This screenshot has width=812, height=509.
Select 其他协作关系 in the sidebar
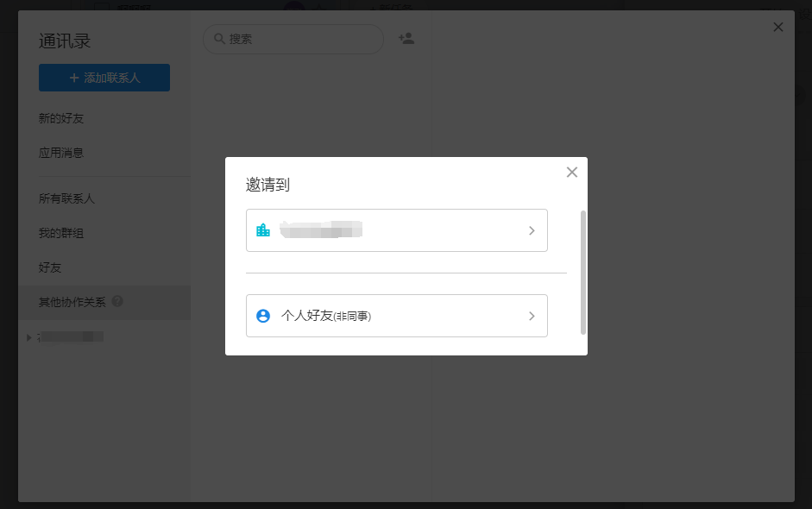[x=104, y=303]
